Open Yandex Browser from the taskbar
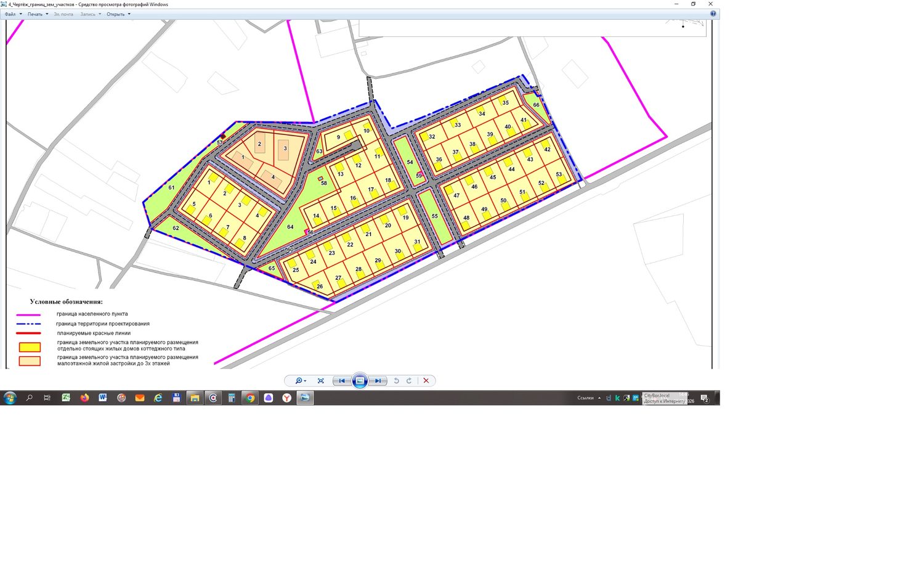This screenshot has width=924, height=575. coord(287,398)
